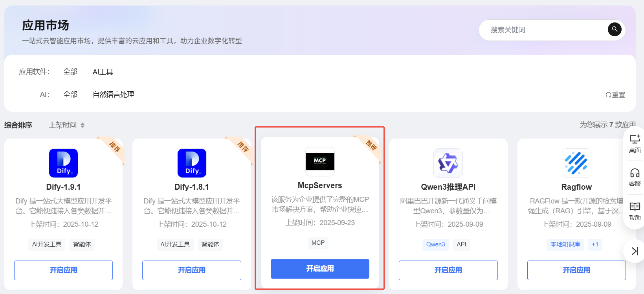Viewport: 644px width, 294px height.
Task: Click 开启应用 for Dify-1.9.1
Action: click(63, 270)
